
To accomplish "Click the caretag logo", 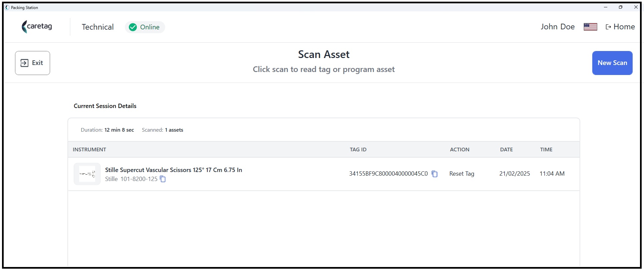I will coord(37,27).
